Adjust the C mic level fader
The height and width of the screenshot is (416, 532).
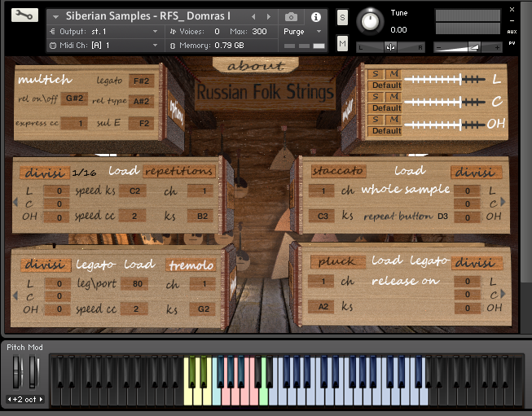(445, 102)
